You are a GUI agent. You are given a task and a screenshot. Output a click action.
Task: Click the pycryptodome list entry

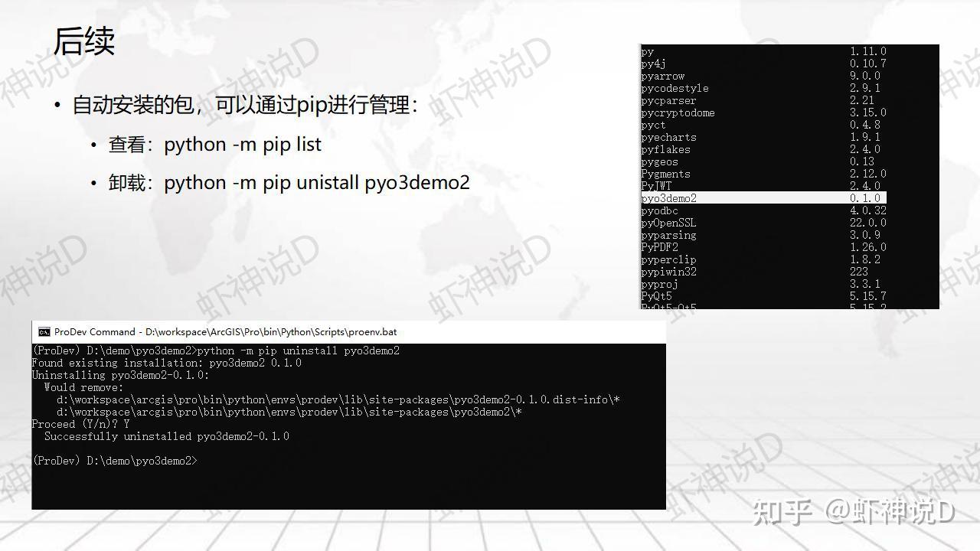(x=764, y=112)
